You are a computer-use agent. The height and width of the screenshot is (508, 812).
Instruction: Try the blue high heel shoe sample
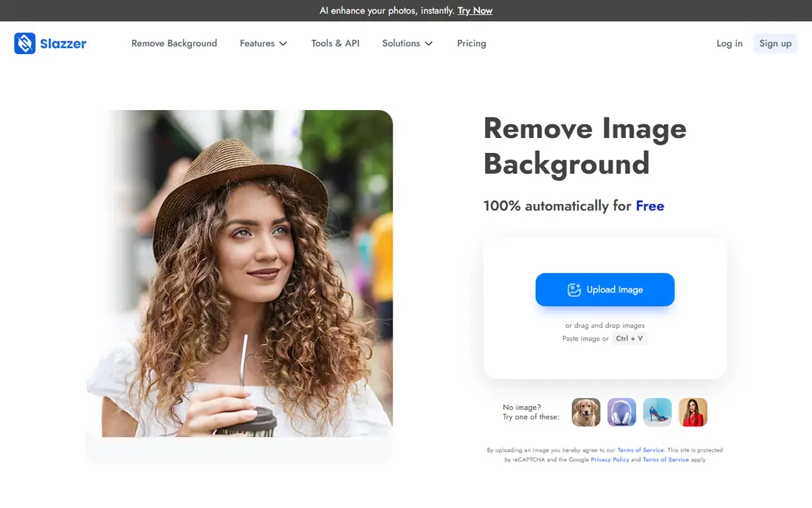point(657,412)
